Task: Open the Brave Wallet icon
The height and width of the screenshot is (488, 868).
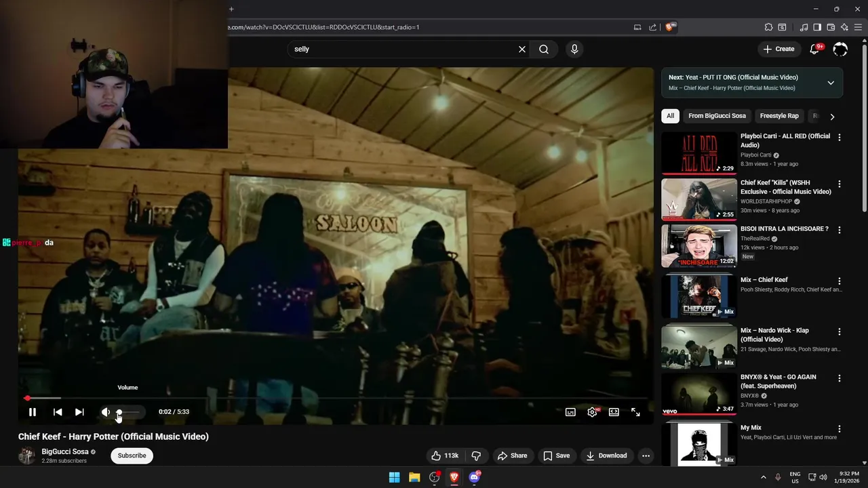Action: point(831,27)
